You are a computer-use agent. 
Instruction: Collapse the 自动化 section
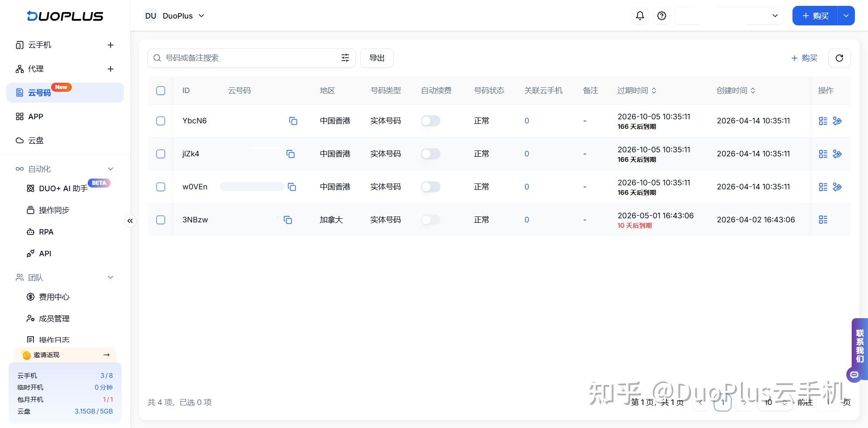110,169
